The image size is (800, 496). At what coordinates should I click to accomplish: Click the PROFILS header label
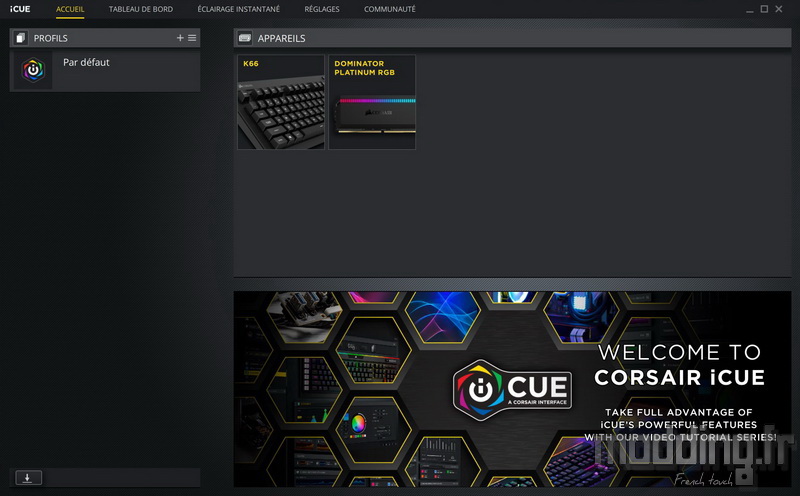[51, 38]
